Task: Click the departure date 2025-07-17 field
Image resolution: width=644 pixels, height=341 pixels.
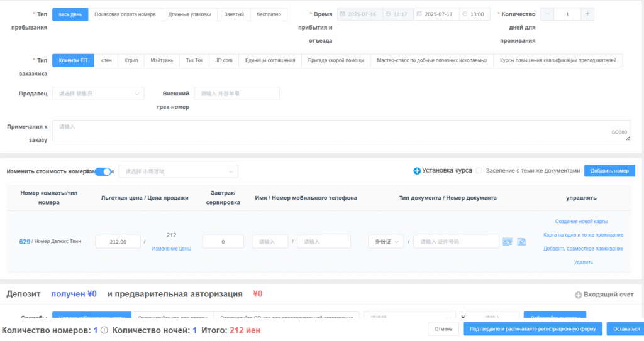Action: [x=437, y=14]
